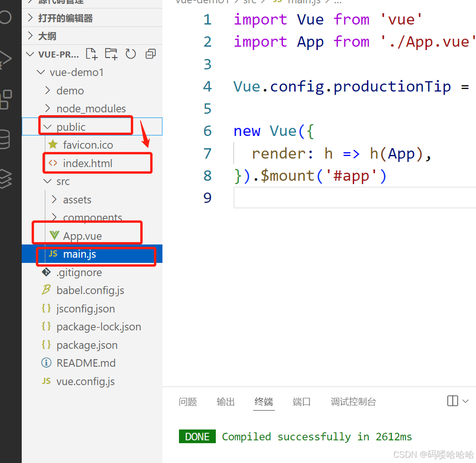The image size is (476, 463).
Task: Switch to the 输出 panel tab
Action: [225, 402]
